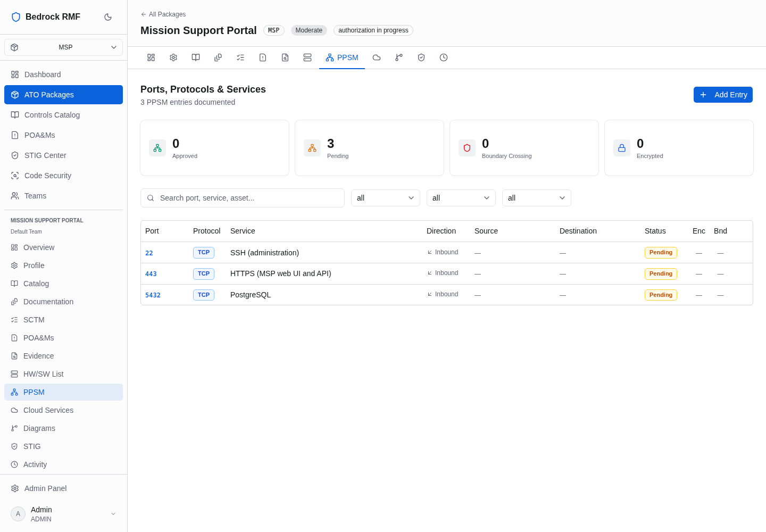Select ATO Packages in the sidebar
766x532 pixels.
64,95
